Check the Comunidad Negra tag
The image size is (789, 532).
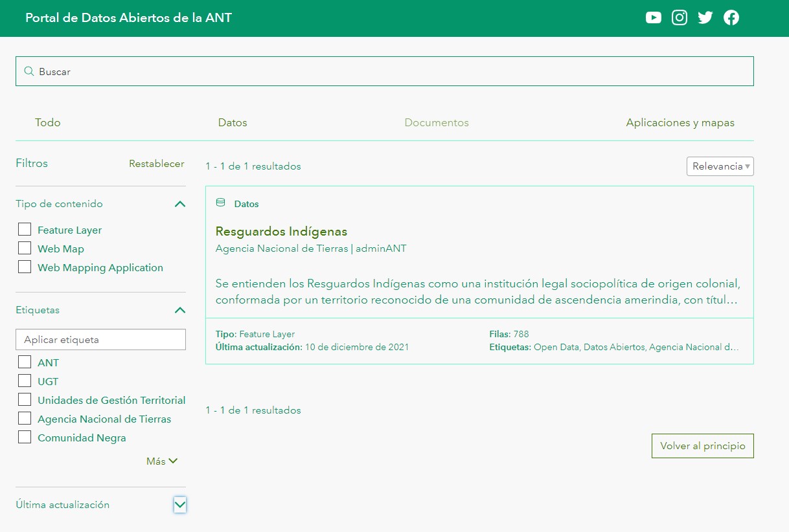pyautogui.click(x=25, y=437)
